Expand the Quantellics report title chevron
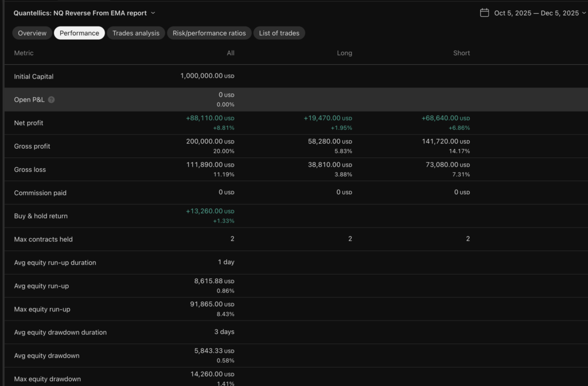 [153, 13]
